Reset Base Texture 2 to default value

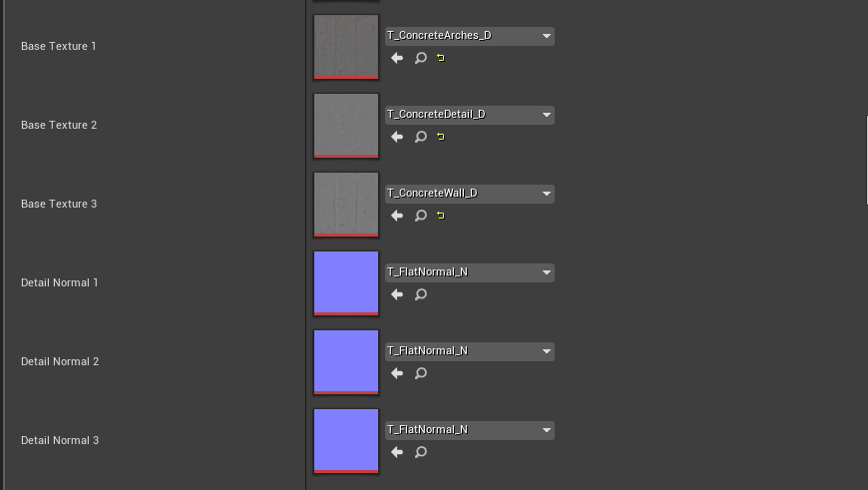[441, 137]
